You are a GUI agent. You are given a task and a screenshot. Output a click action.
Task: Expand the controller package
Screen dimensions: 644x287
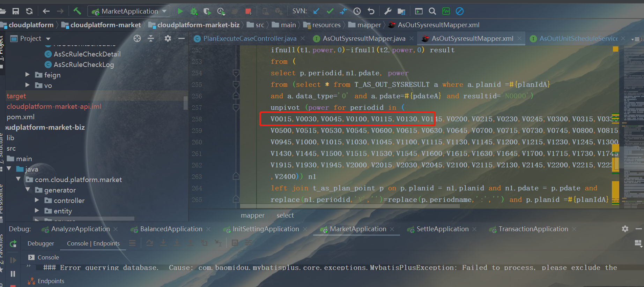[x=37, y=200]
